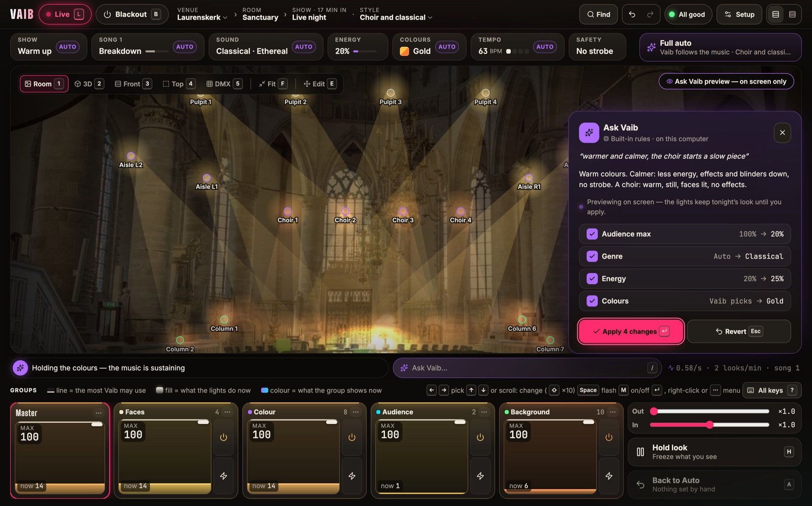Uncheck the Genre change
This screenshot has height=506, width=812.
click(x=592, y=256)
